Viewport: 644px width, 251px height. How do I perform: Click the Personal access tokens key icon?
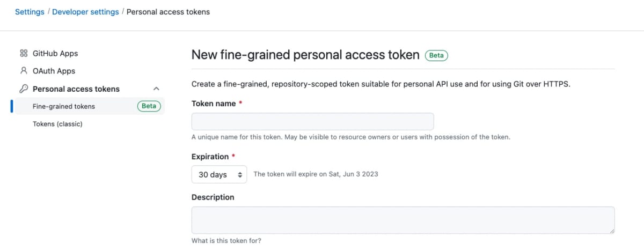24,89
